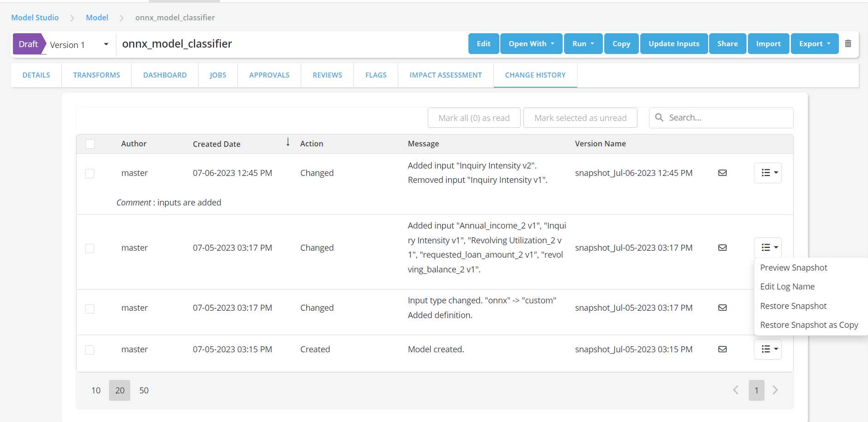
Task: Go to next page arrow in pagination
Action: click(x=775, y=390)
